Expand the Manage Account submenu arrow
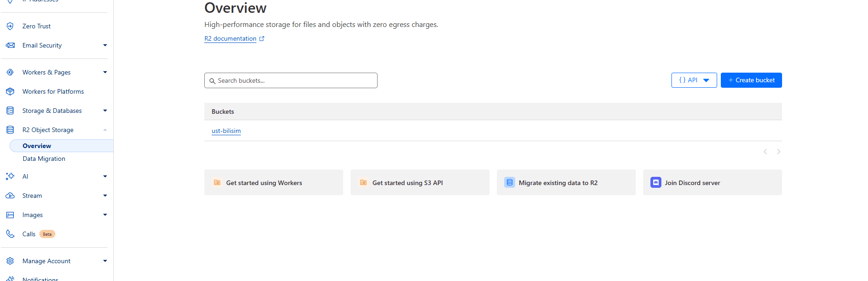 click(x=105, y=261)
